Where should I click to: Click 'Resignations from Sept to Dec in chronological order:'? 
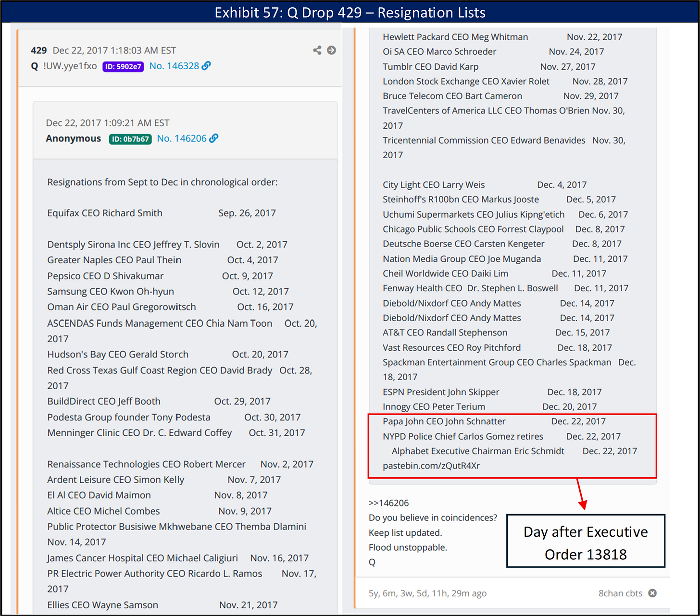[x=162, y=182]
